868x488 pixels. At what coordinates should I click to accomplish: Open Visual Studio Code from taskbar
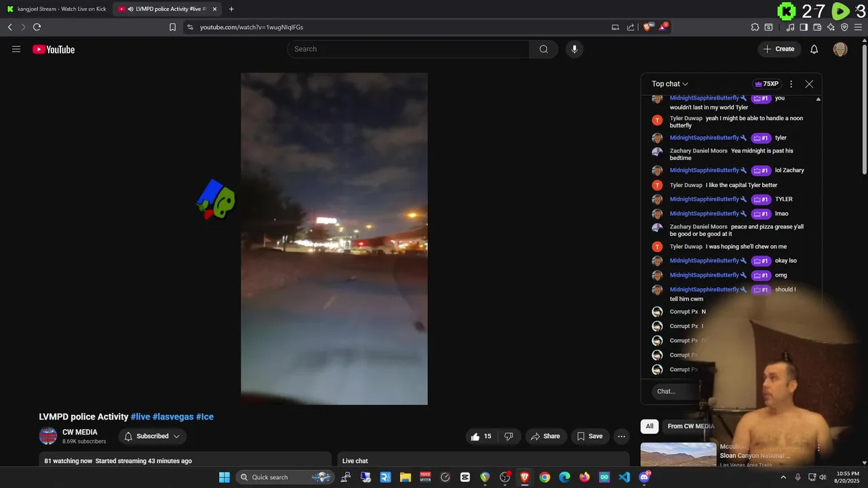(x=625, y=477)
